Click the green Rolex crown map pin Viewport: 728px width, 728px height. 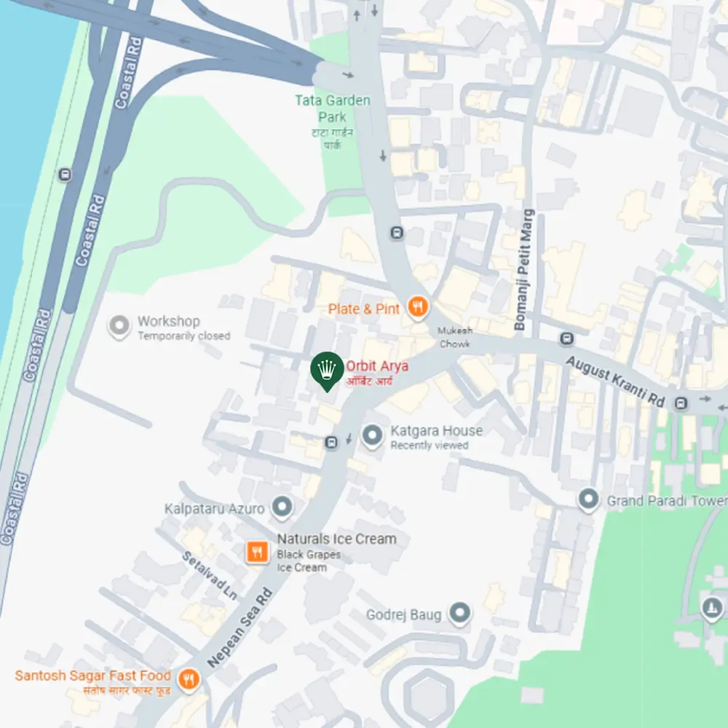328,371
